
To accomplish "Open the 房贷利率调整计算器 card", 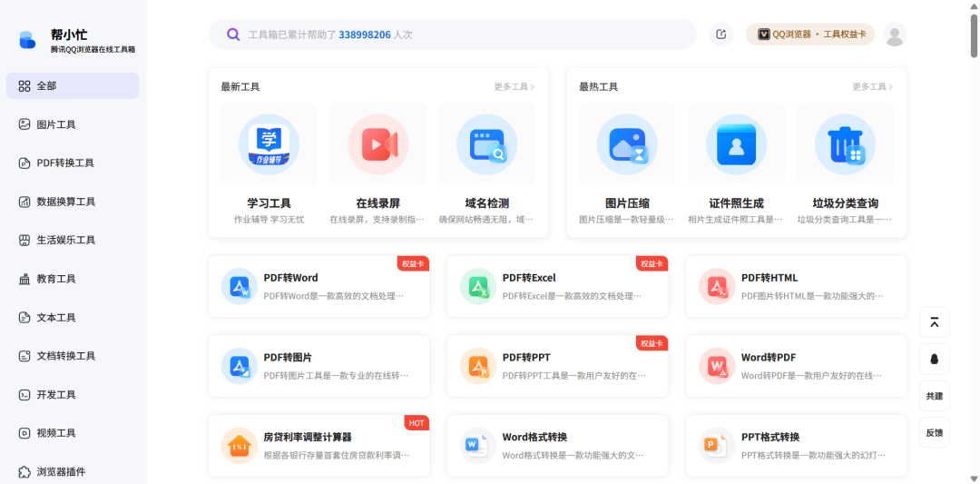I will (318, 446).
